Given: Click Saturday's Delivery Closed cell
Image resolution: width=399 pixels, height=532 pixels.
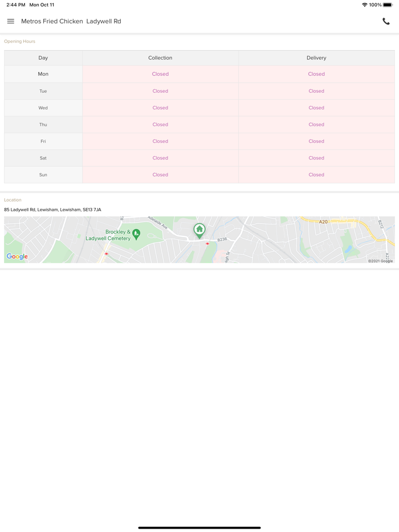Looking at the screenshot, I should tap(316, 158).
